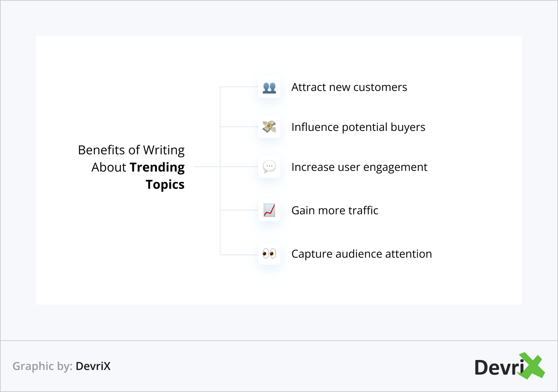Click the connector line beside "Trending"
This screenshot has height=392, width=558.
pos(207,167)
